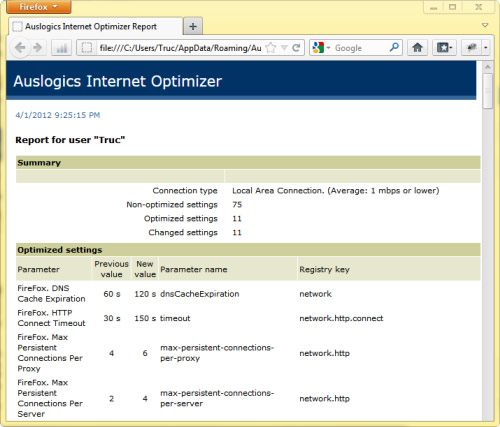The width and height of the screenshot is (500, 427).
Task: Open the add-on icon's dropdown arrow
Action: click(x=486, y=48)
